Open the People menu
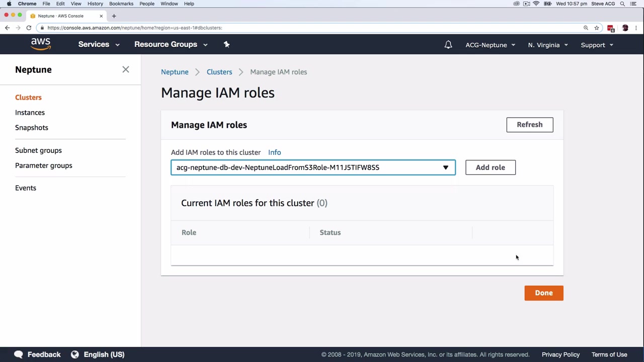 (147, 4)
